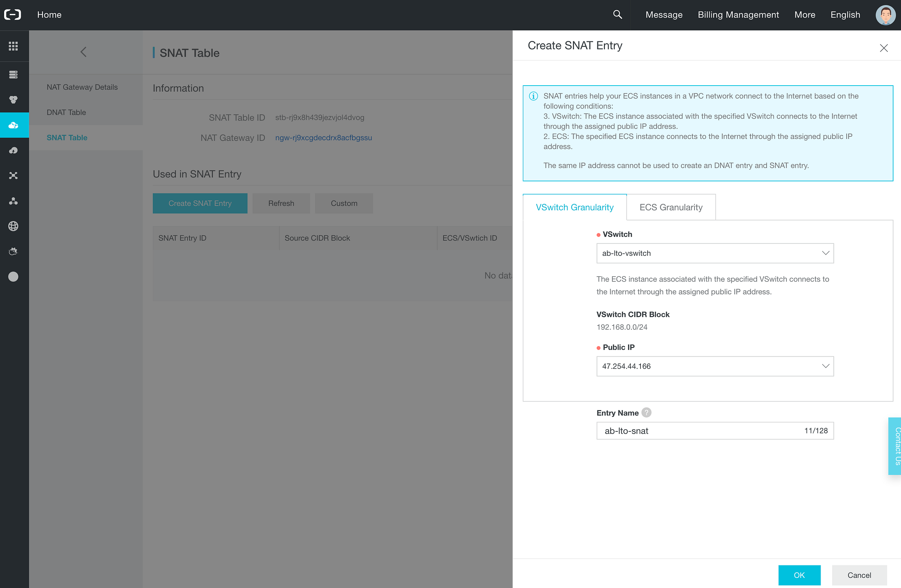Screen dimensions: 901x588
Task: Open the NAT Gateway ID link
Action: [x=323, y=138]
